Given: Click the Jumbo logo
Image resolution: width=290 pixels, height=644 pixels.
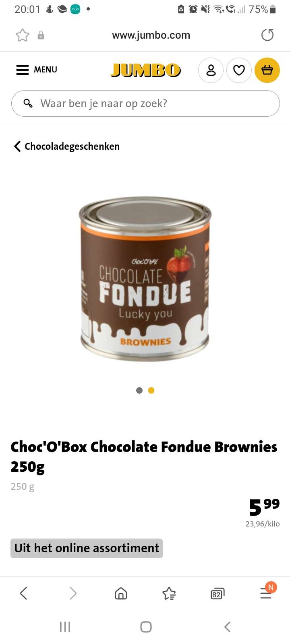Looking at the screenshot, I should [145, 70].
